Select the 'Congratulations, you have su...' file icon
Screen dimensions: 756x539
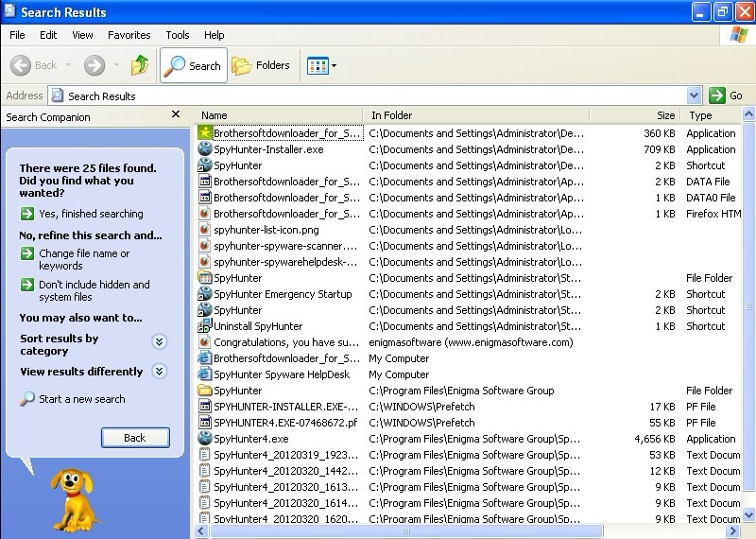205,342
